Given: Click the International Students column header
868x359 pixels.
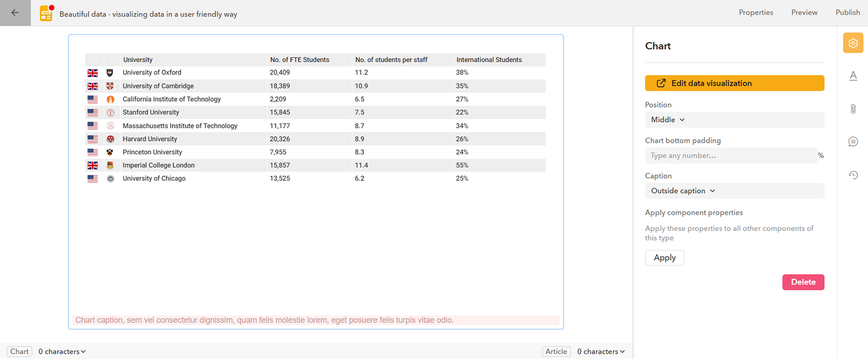Looking at the screenshot, I should pyautogui.click(x=489, y=60).
